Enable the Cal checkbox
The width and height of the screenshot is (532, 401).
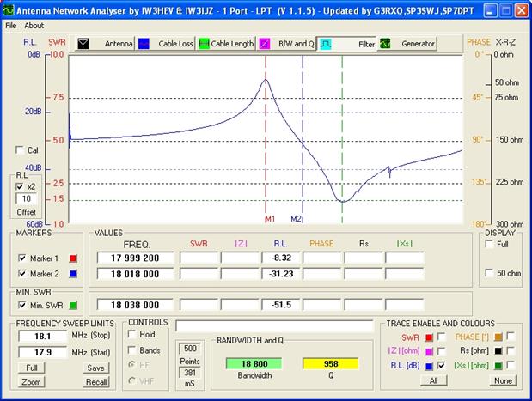(21, 150)
